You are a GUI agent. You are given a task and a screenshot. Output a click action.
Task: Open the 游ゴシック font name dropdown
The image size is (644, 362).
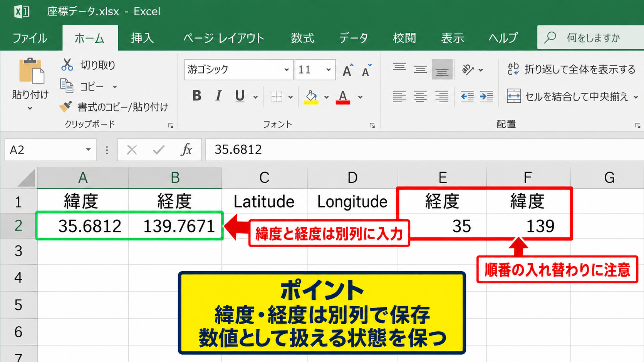click(286, 70)
